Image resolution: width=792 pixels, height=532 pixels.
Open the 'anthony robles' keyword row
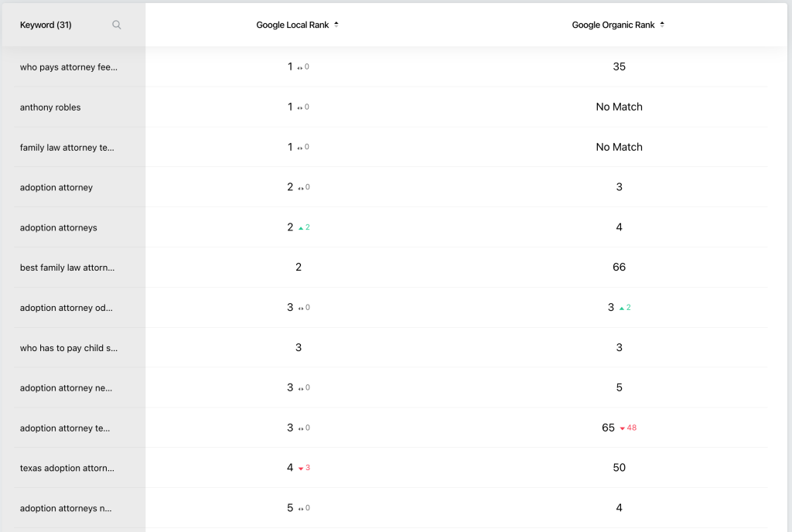pos(50,107)
